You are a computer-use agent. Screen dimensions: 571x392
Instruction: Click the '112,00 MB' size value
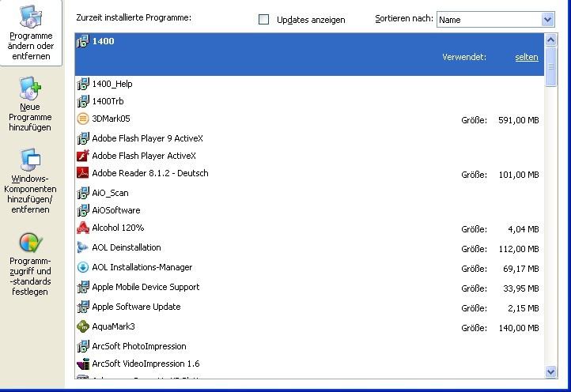click(519, 249)
